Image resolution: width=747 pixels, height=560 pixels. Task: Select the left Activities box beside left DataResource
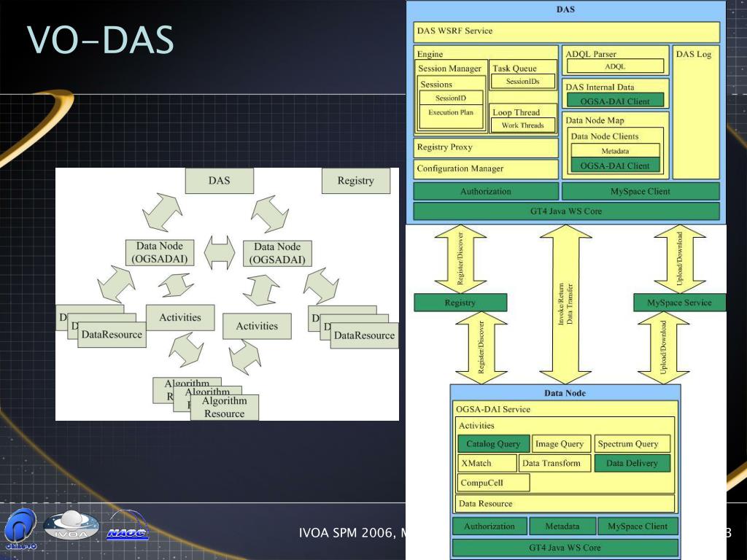180,318
